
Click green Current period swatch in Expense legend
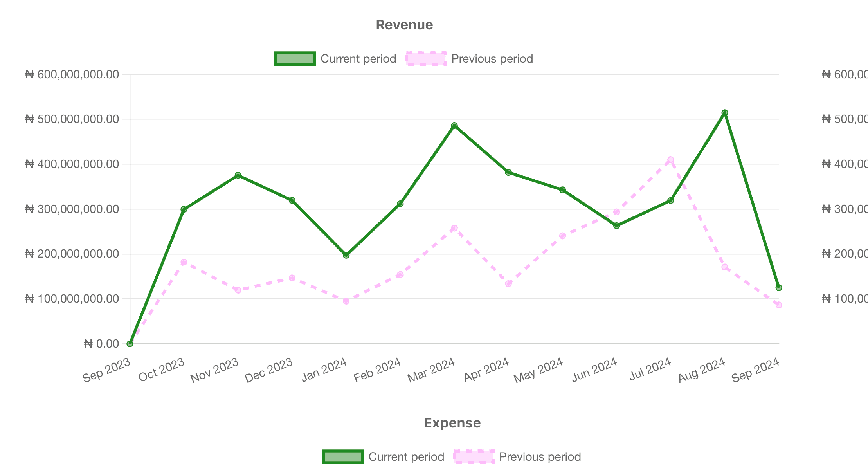343,457
